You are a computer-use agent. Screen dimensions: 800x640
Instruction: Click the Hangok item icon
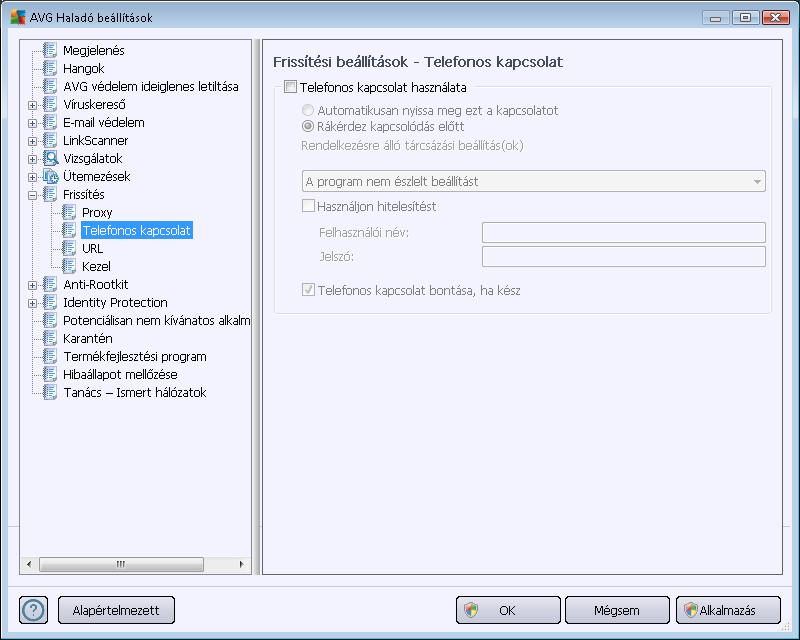coord(50,68)
